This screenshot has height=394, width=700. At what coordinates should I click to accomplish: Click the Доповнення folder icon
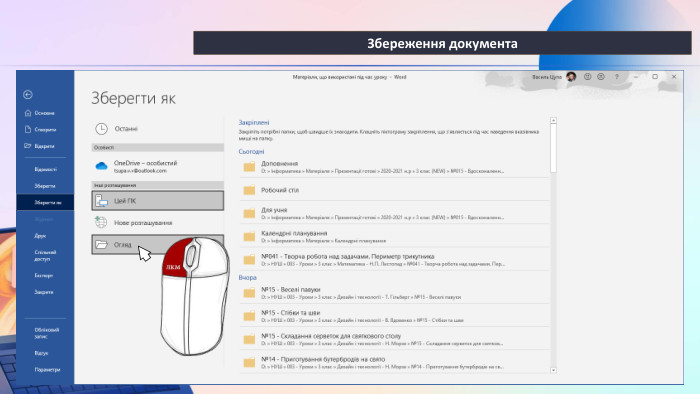(x=249, y=167)
